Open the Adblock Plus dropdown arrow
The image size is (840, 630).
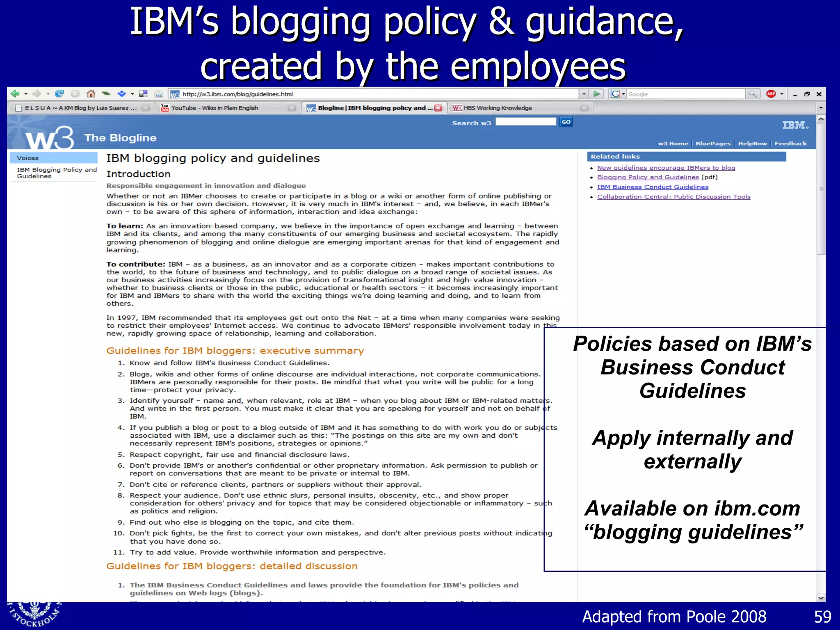pyautogui.click(x=782, y=94)
